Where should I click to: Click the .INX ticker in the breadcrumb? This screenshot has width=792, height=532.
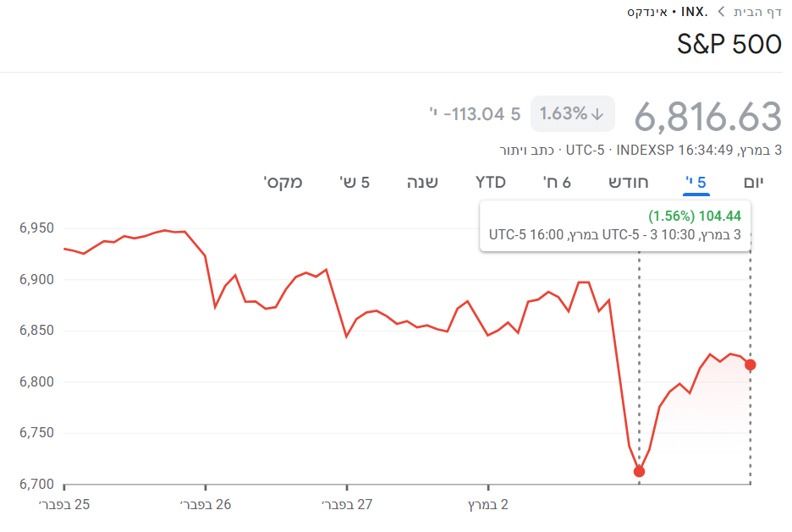pos(696,12)
